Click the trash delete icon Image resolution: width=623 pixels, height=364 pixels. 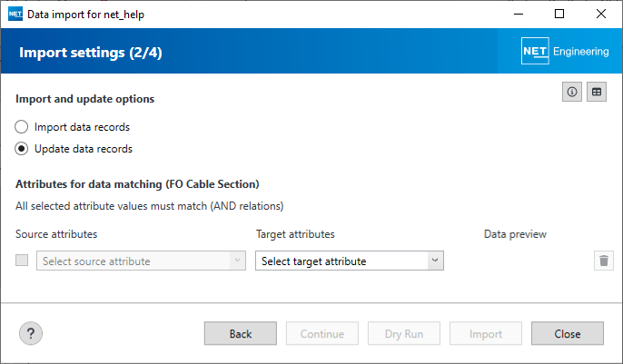[604, 261]
